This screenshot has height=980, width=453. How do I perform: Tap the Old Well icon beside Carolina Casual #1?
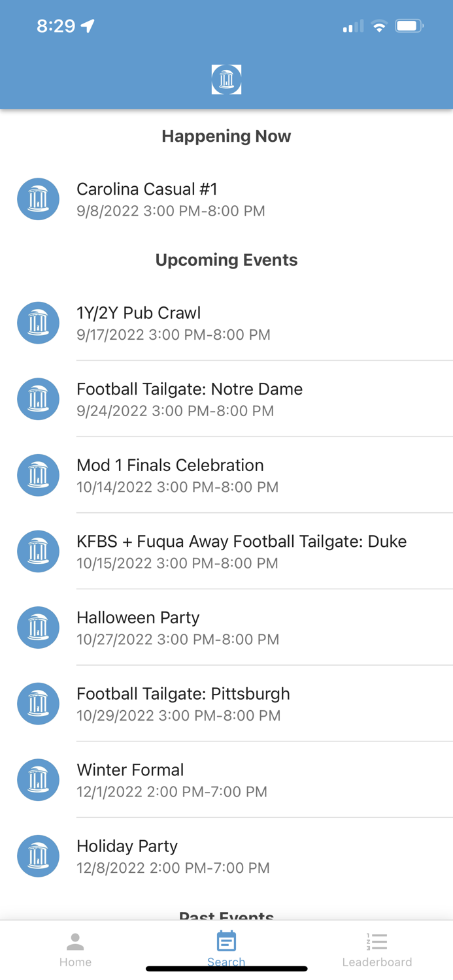(38, 199)
